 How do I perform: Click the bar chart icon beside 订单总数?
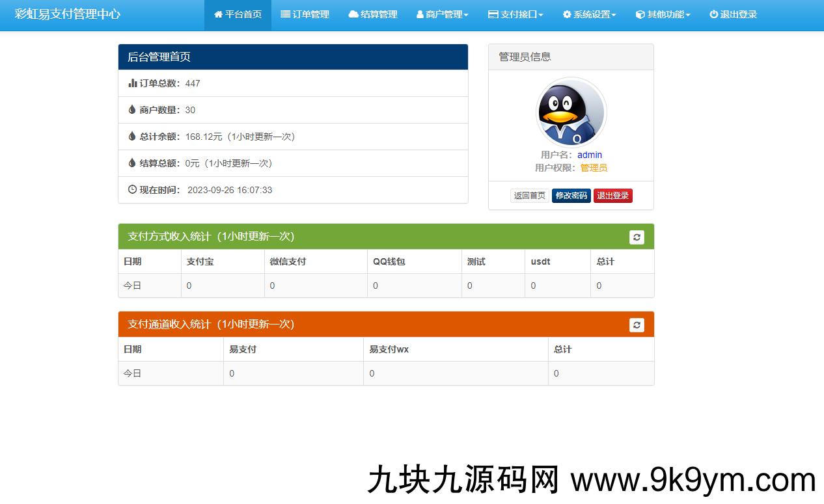[x=132, y=83]
